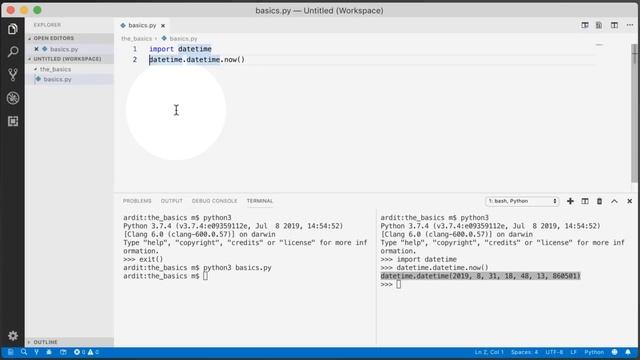640x360 pixels.
Task: Click the open changes icon in editor toolbar
Action: [585, 25]
